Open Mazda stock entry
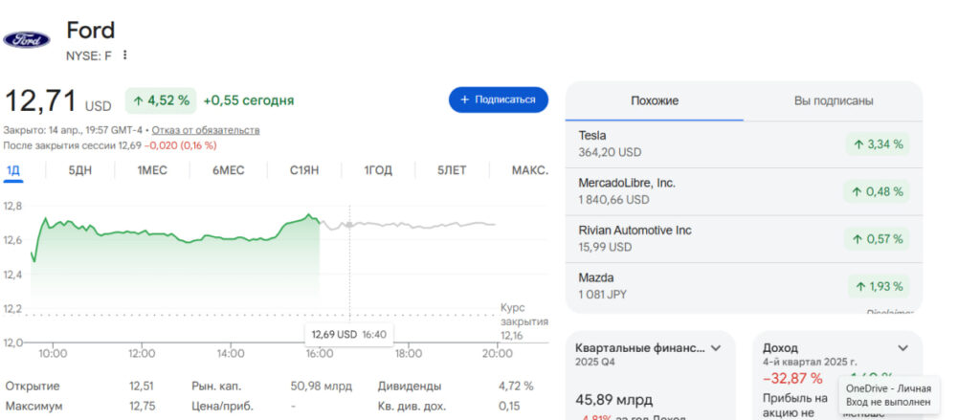Viewport: 980px width, 420px height. [597, 277]
